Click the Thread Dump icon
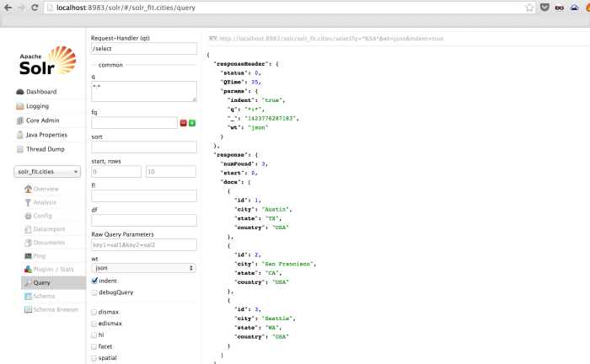The width and height of the screenshot is (590, 364). 20,149
